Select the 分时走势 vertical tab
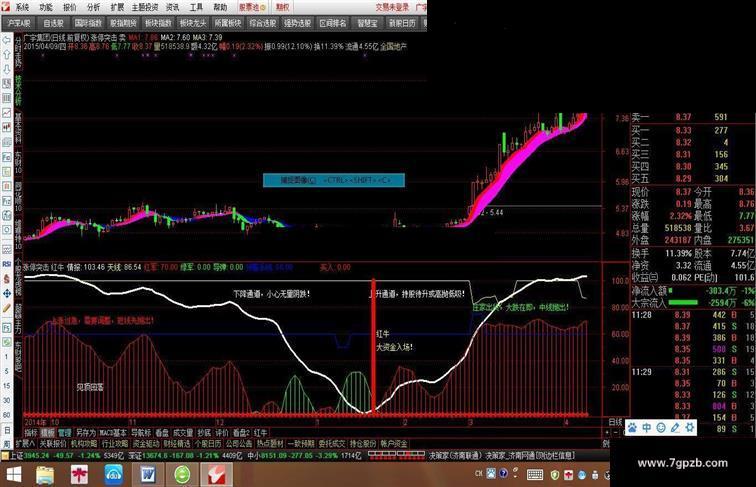 pos(18,52)
